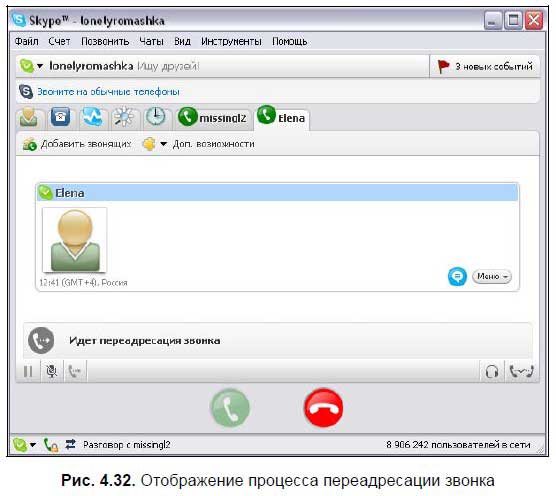
Task: Open headset audio settings icon
Action: pyautogui.click(x=492, y=372)
